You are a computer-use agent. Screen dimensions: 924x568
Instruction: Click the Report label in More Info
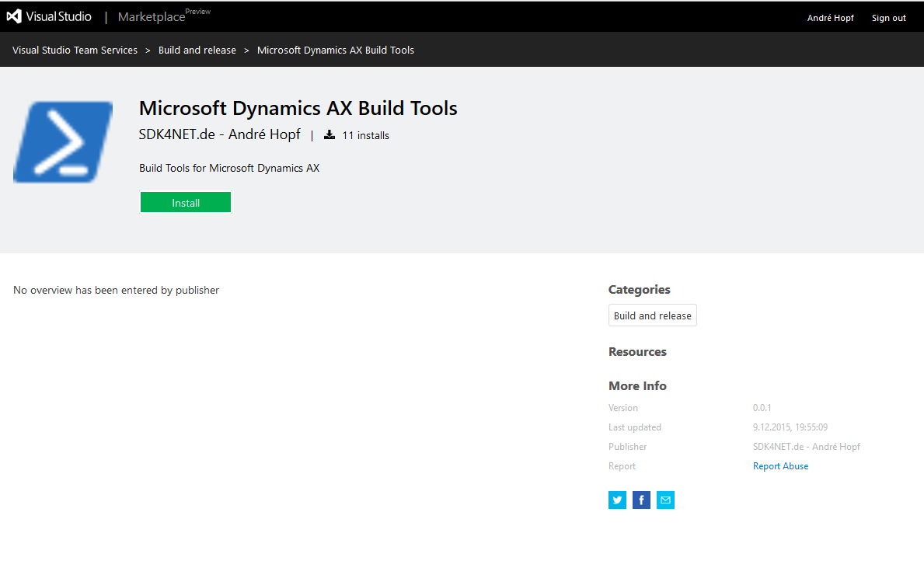[x=622, y=466]
